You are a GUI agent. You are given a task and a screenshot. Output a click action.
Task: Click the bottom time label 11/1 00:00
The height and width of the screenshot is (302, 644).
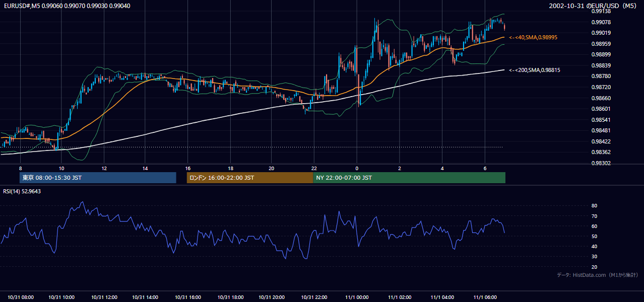click(x=358, y=297)
